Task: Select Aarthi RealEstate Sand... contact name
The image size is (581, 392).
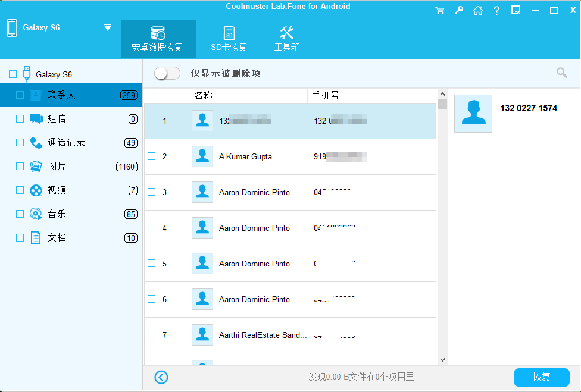Action: click(263, 335)
